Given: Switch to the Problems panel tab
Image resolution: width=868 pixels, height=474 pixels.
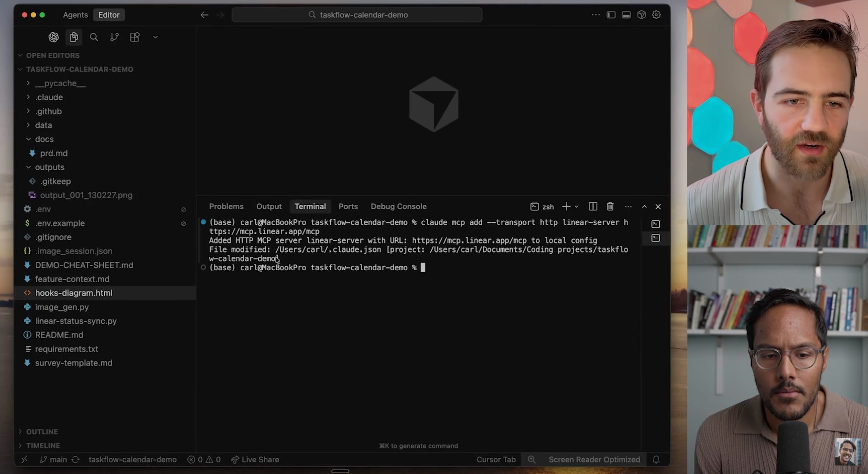Looking at the screenshot, I should 226,206.
